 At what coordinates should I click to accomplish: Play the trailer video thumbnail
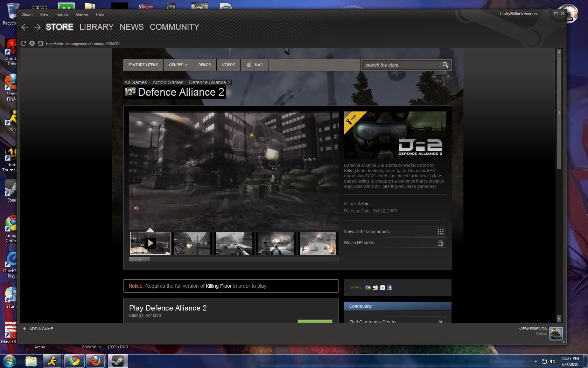pyautogui.click(x=150, y=243)
